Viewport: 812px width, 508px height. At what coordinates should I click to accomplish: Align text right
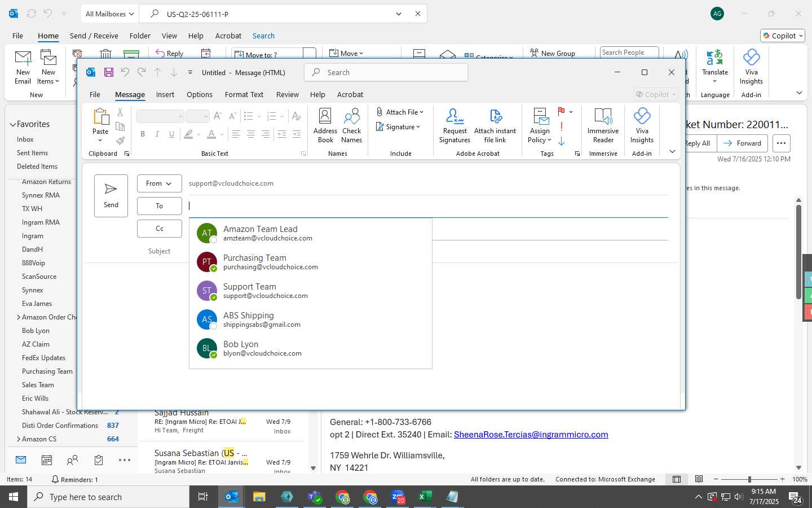[x=266, y=134]
